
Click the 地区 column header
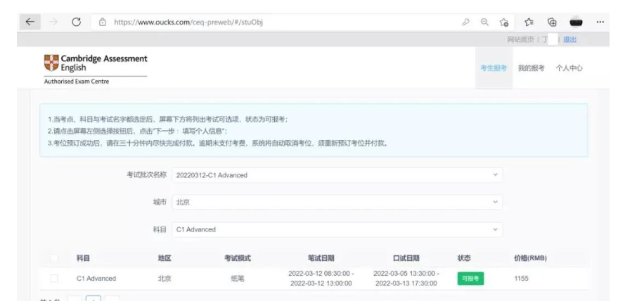tap(165, 258)
